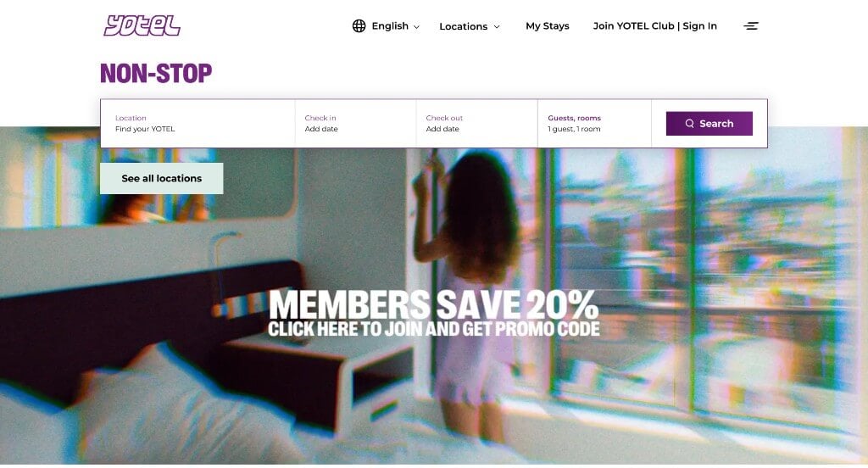
Task: Open the Check out date field
Action: (476, 124)
